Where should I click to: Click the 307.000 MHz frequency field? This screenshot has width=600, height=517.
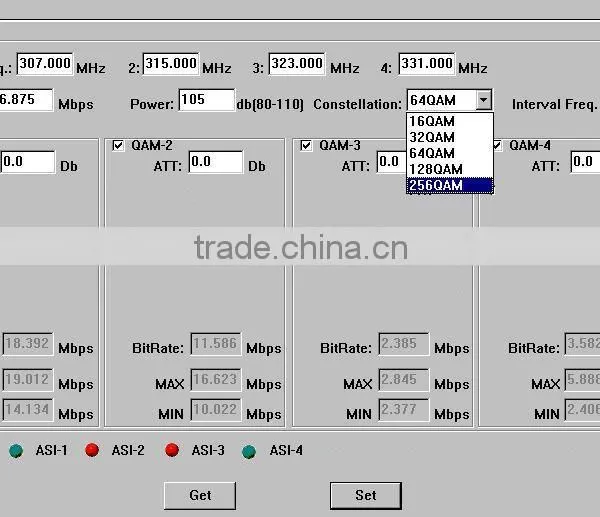[x=45, y=64]
